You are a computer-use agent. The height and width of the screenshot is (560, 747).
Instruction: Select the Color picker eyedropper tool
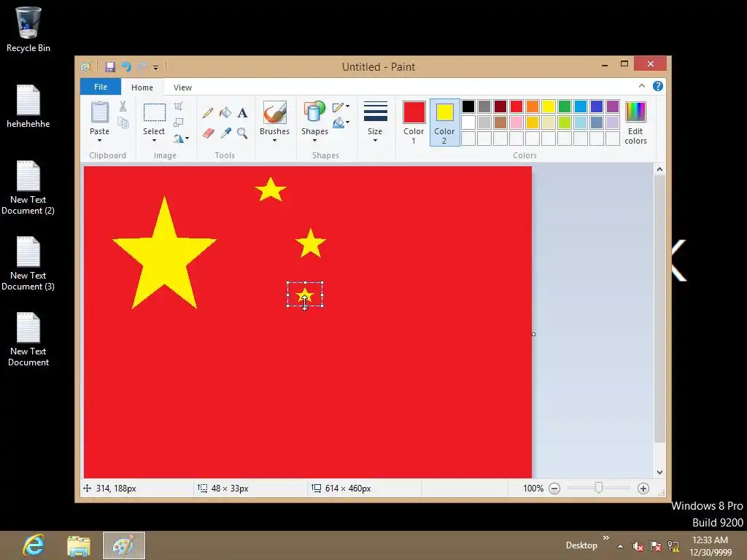(x=225, y=133)
